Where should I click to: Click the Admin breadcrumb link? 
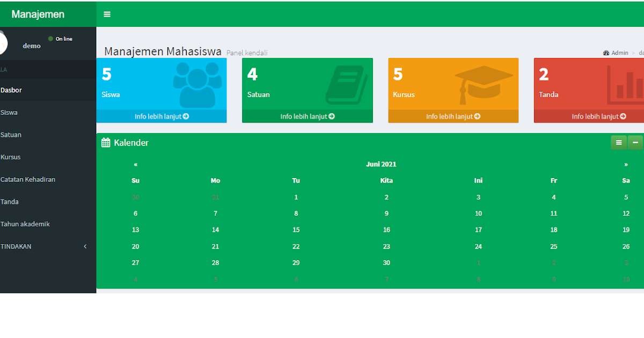[619, 53]
